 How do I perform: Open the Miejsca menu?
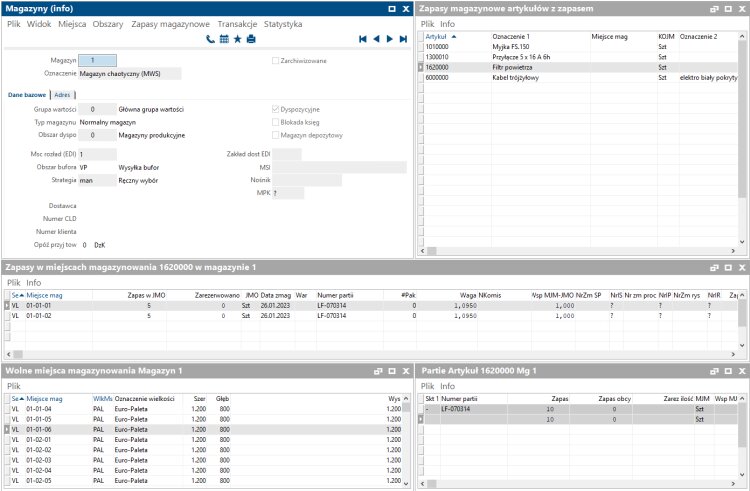[x=72, y=24]
